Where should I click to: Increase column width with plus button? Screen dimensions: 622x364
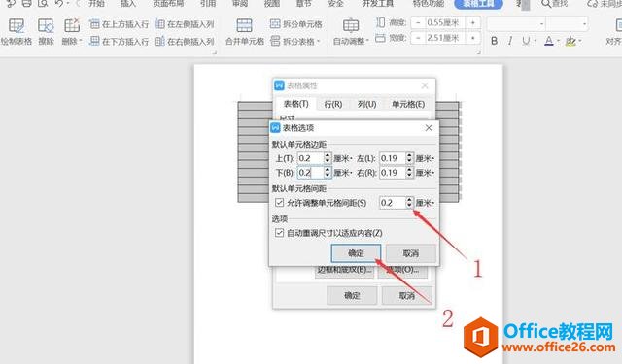(x=473, y=38)
